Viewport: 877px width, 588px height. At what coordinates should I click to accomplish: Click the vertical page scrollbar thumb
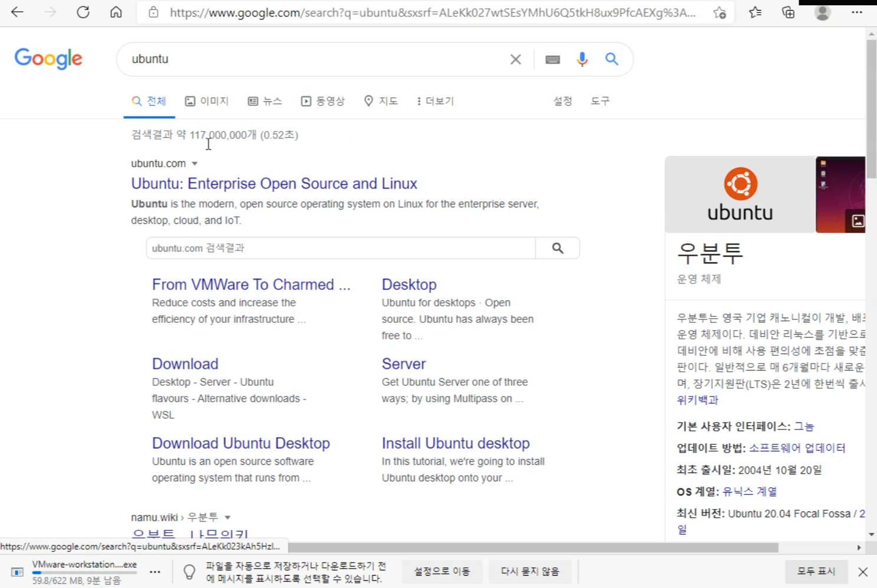[871, 109]
